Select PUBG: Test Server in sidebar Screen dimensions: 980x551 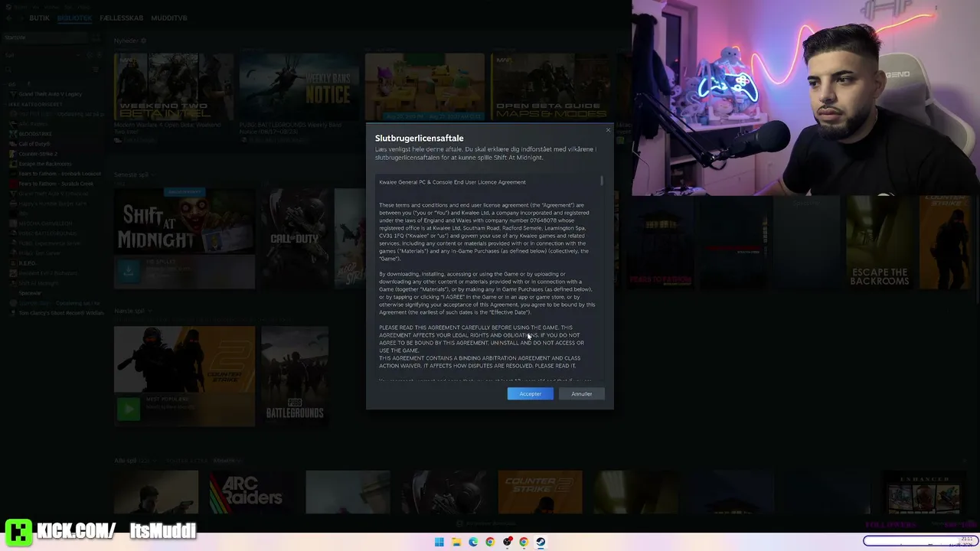pyautogui.click(x=39, y=253)
